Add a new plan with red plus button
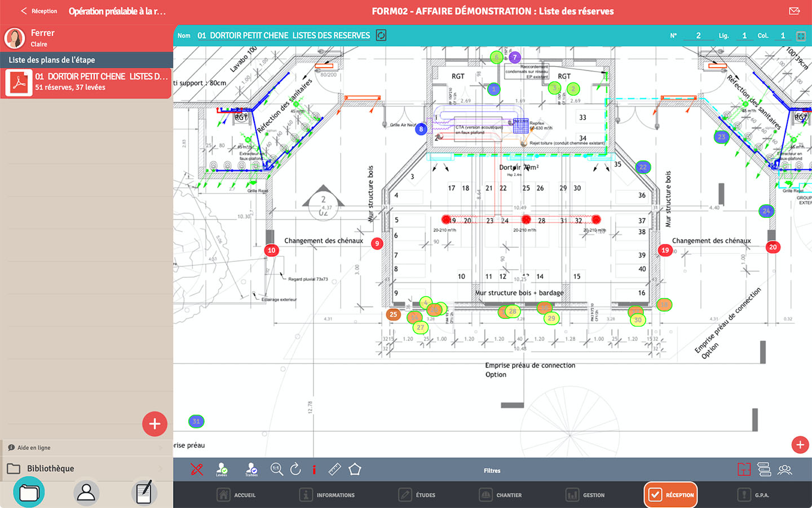 tap(155, 424)
